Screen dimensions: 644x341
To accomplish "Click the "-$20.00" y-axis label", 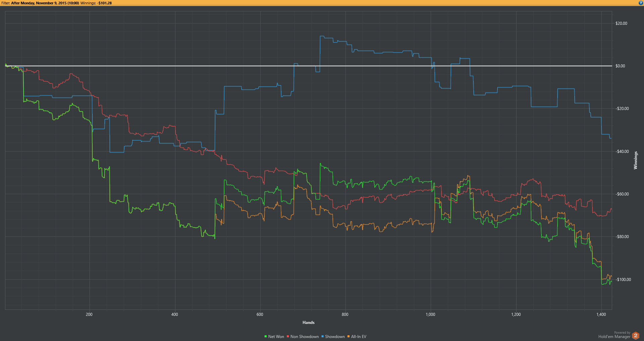I will tap(622, 109).
